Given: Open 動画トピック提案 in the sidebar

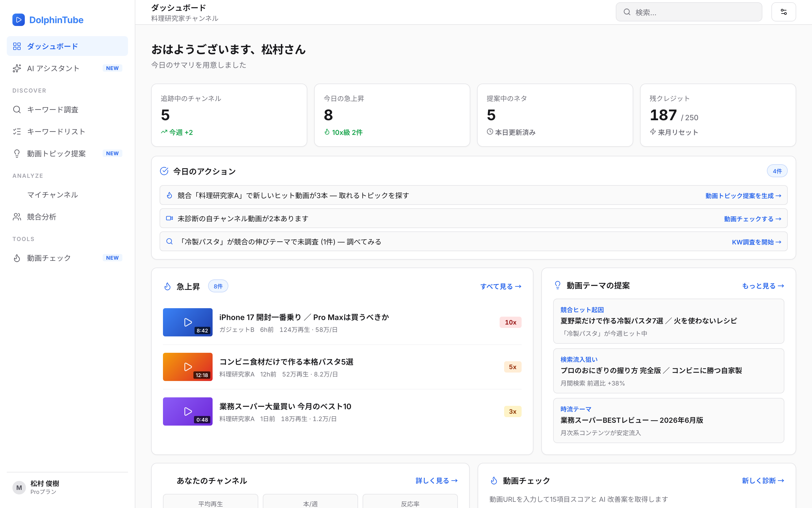Looking at the screenshot, I should (x=67, y=154).
